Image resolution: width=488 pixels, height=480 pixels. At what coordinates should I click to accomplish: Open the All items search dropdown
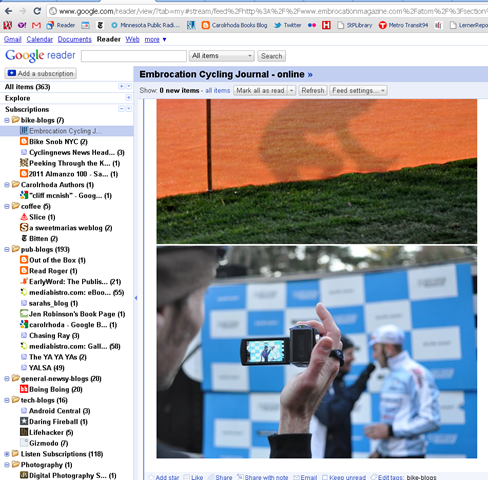click(x=222, y=56)
